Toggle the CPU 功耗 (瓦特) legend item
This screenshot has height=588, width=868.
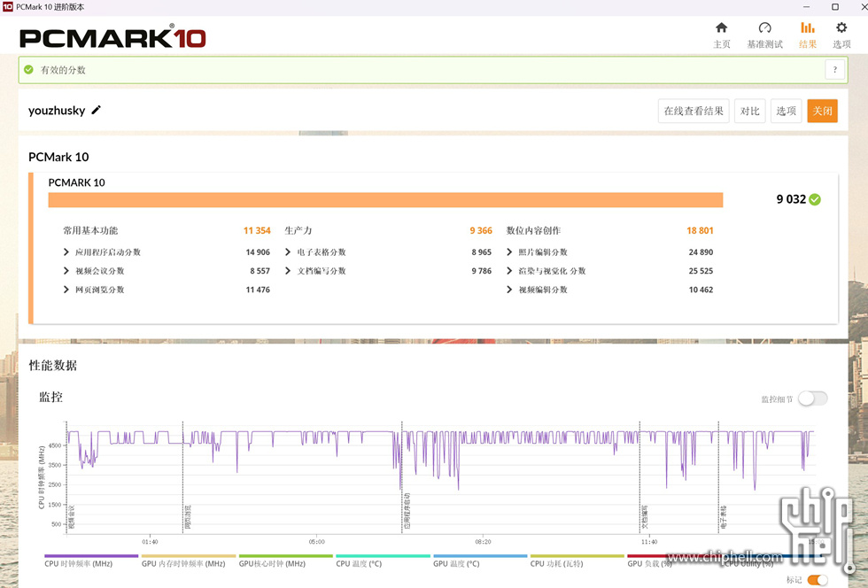577,561
